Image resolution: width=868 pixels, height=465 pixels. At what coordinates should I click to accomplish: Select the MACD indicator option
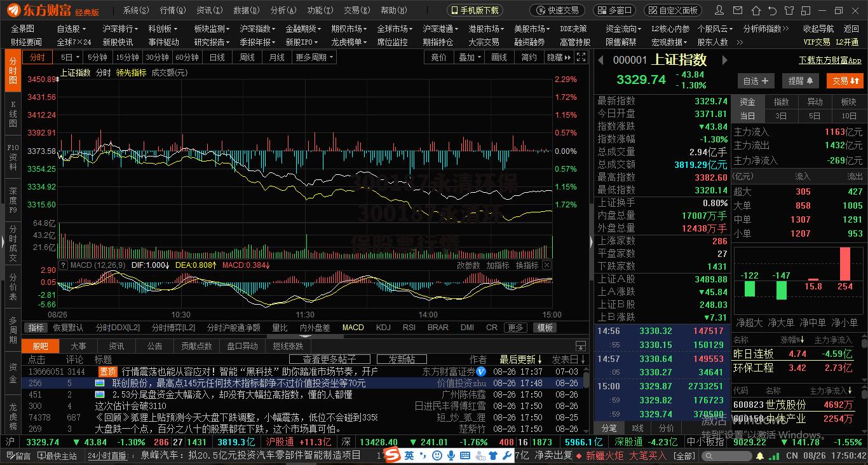click(x=353, y=328)
